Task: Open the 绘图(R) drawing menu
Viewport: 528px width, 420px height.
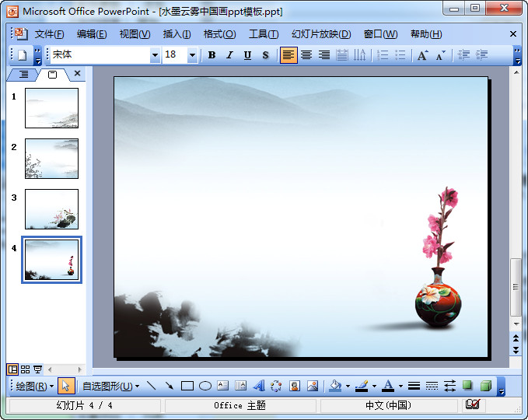Action: pyautogui.click(x=34, y=387)
